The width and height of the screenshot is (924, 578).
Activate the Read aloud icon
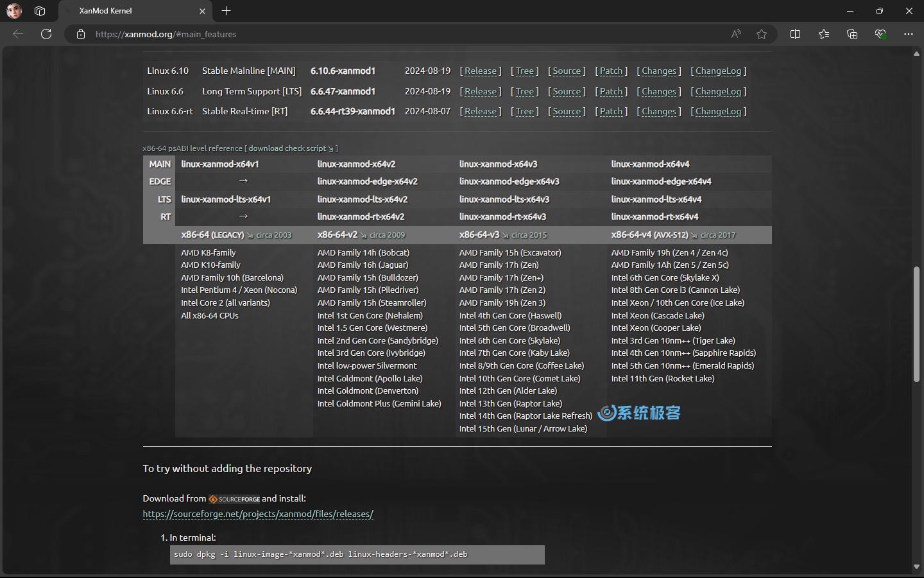[736, 34]
